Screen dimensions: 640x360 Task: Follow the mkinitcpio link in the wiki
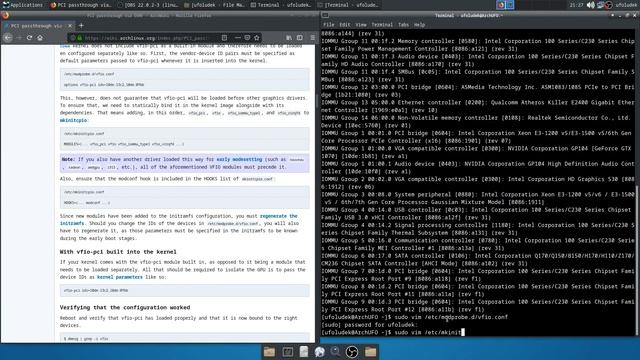[73, 120]
